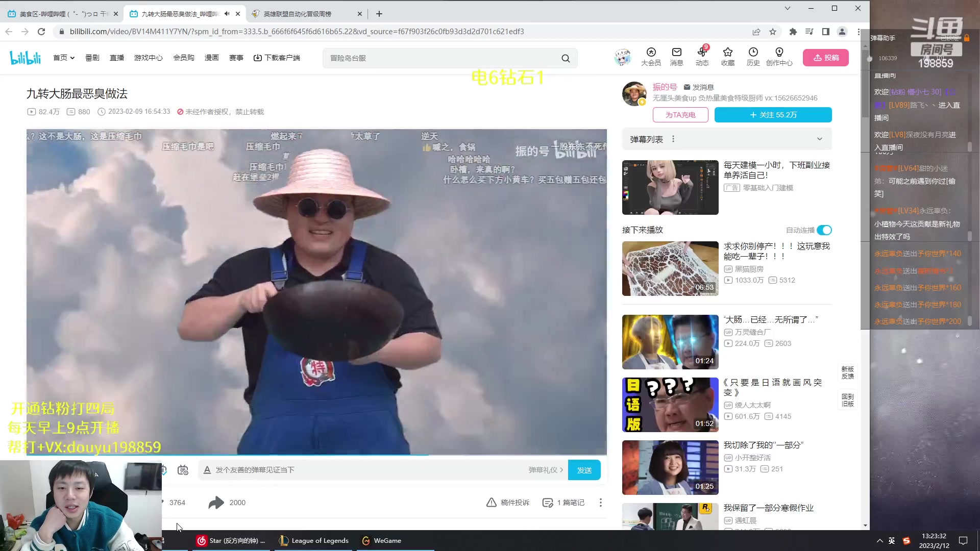Image resolution: width=980 pixels, height=551 pixels.
Task: Click the 关注 55.2万 follow button
Action: pos(773,115)
